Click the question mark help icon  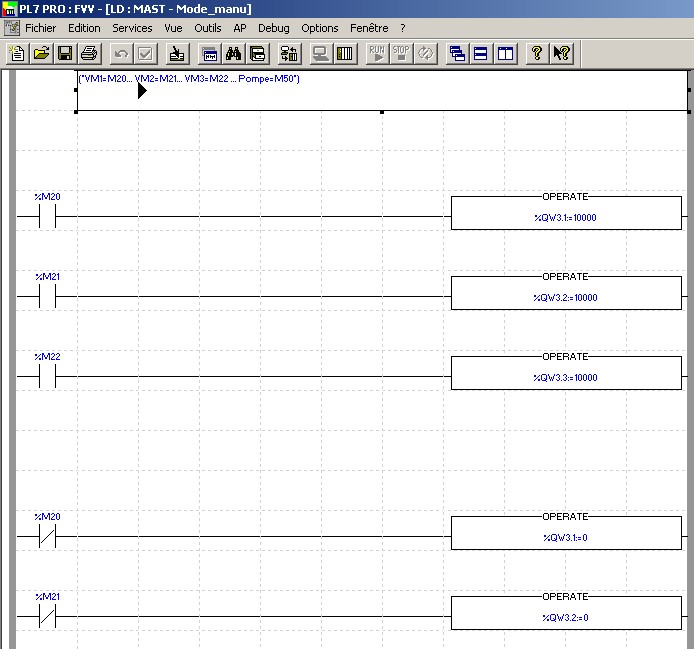click(537, 53)
